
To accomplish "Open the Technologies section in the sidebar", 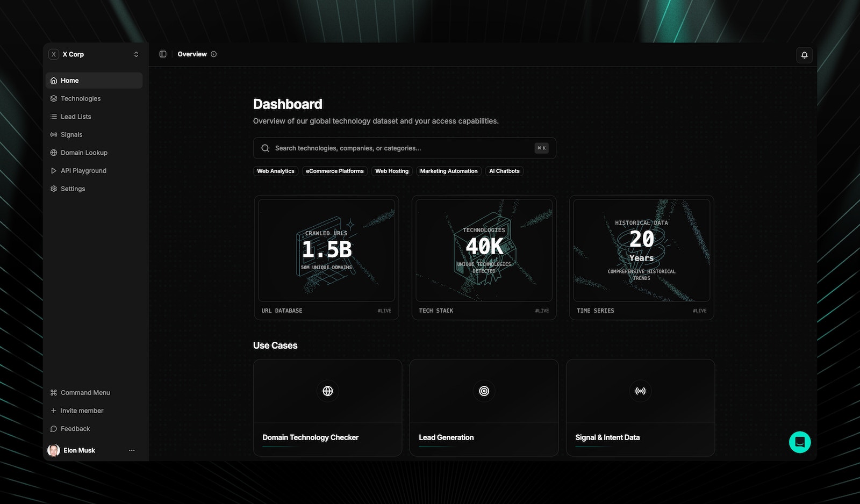I will coord(81,98).
